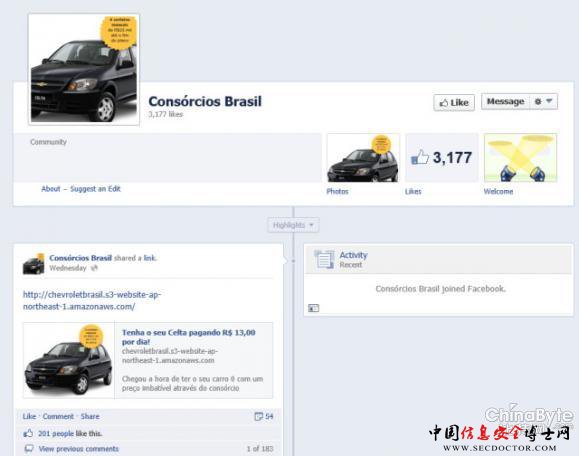
Task: Click Share under the post
Action: (x=90, y=416)
